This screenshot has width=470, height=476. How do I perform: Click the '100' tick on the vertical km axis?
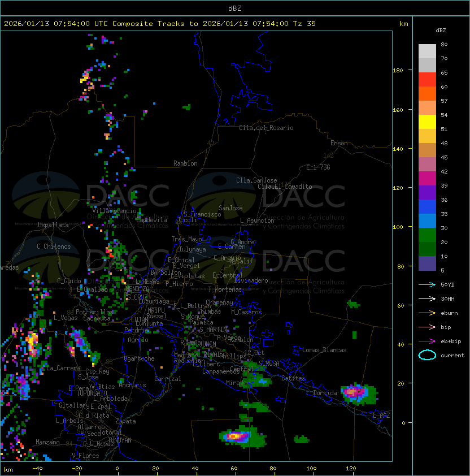pyautogui.click(x=398, y=227)
